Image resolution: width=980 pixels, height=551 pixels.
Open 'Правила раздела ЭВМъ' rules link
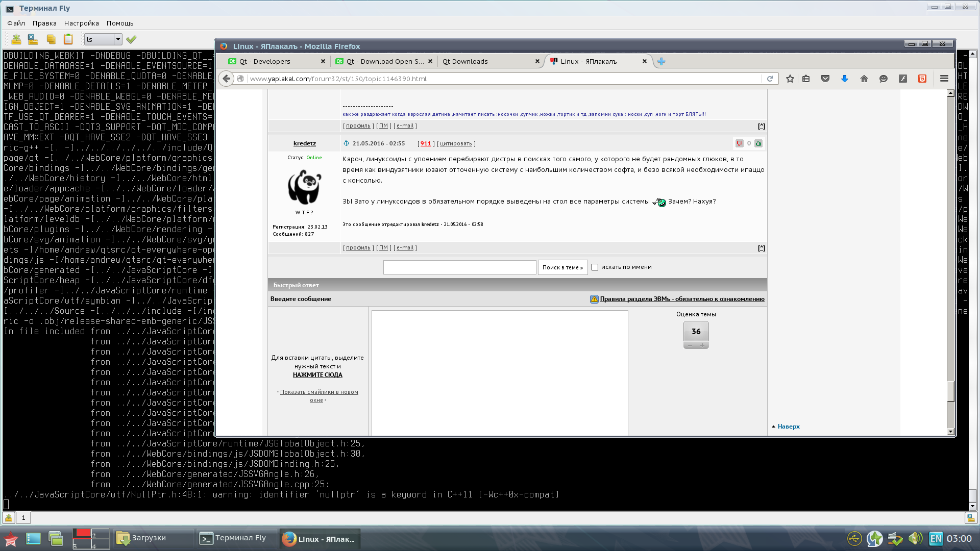pyautogui.click(x=682, y=299)
